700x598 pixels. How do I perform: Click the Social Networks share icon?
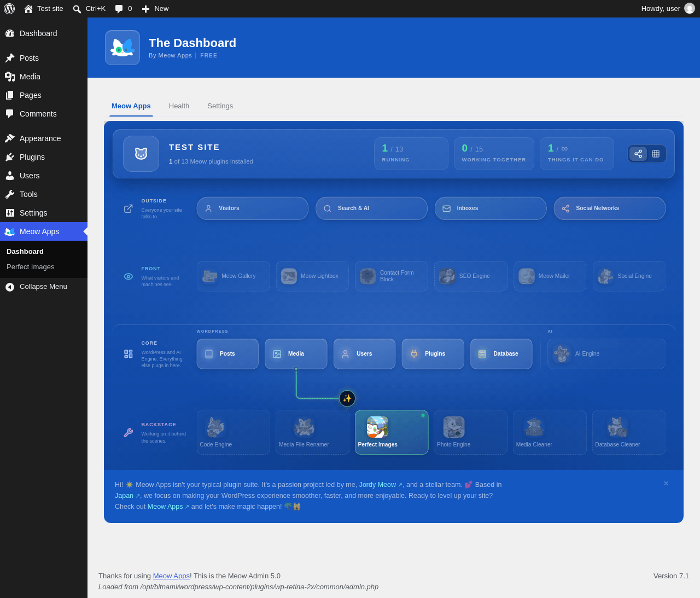coord(565,208)
